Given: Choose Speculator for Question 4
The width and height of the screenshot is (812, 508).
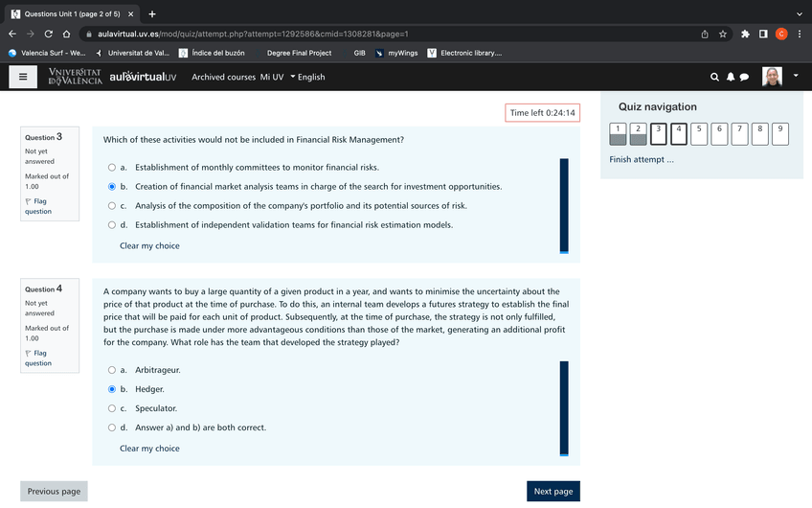Looking at the screenshot, I should pos(112,408).
